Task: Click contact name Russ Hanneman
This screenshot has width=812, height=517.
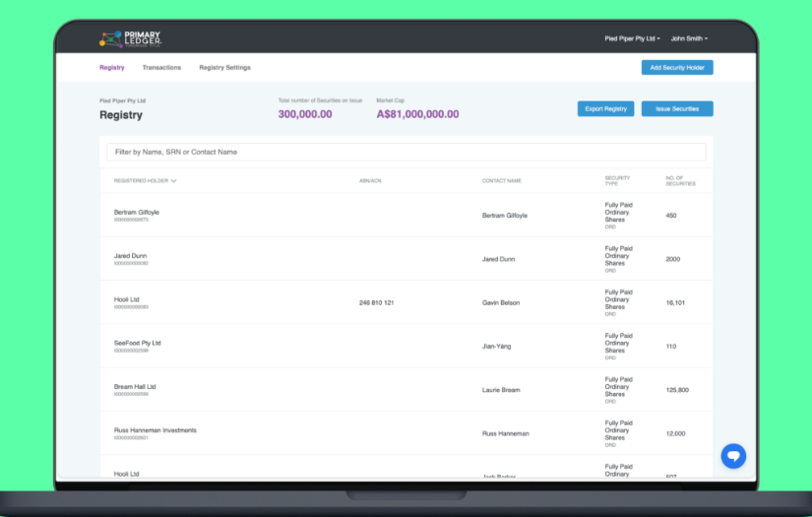Action: 506,433
